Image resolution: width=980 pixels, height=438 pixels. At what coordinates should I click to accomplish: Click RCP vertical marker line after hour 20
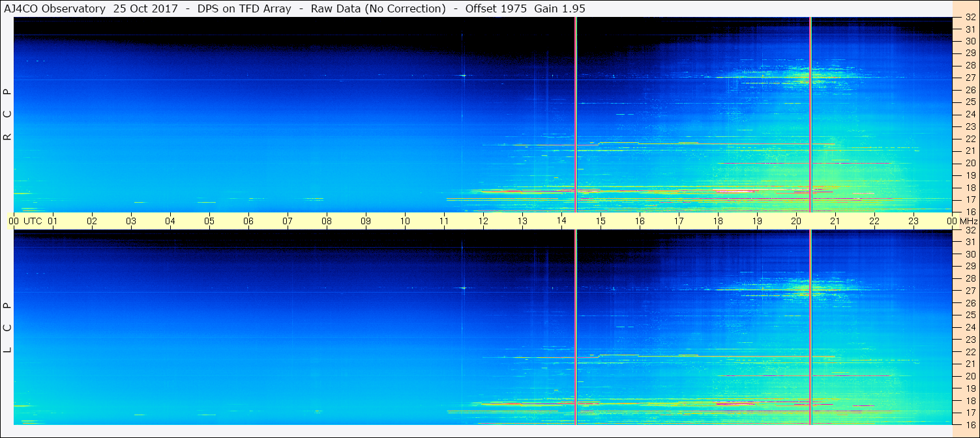pos(810,115)
